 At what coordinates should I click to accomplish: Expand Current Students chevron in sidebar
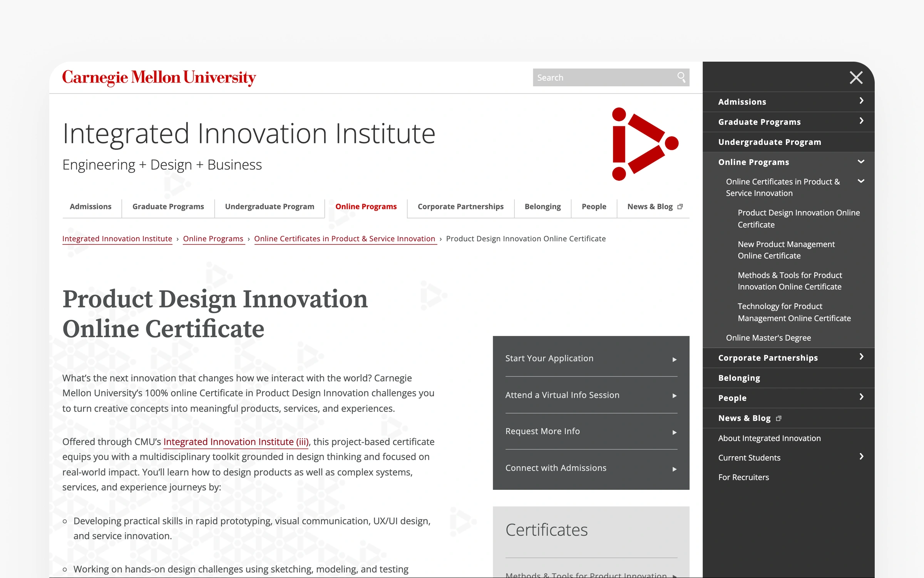tap(861, 457)
